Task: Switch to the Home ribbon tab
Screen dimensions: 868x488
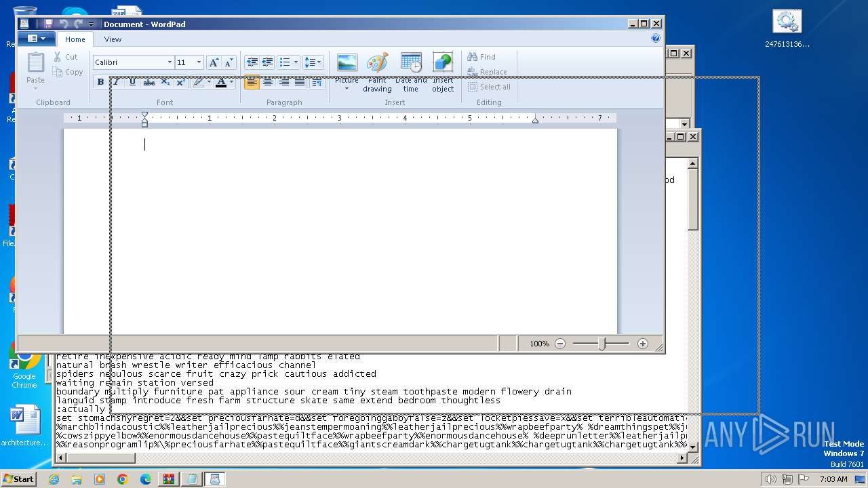Action: (x=75, y=39)
